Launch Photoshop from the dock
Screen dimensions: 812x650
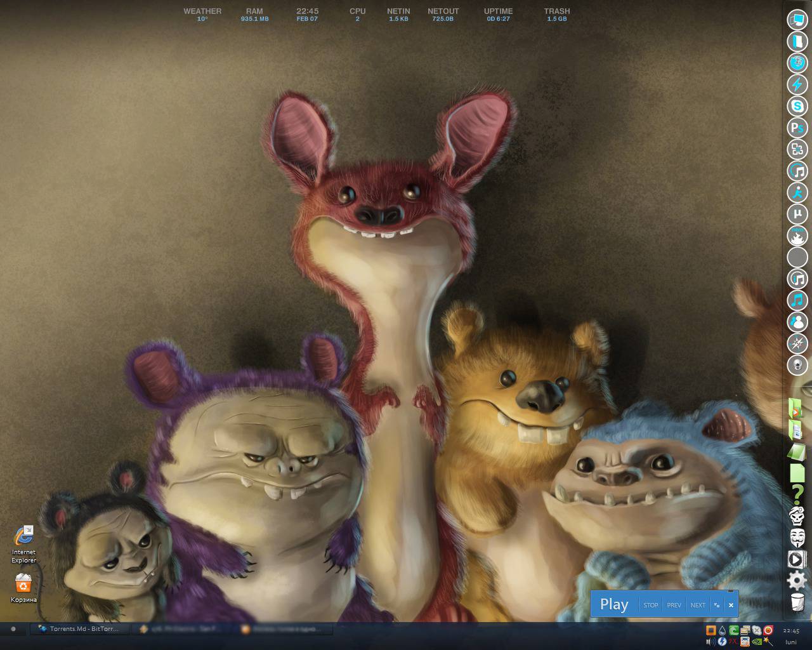click(x=797, y=128)
